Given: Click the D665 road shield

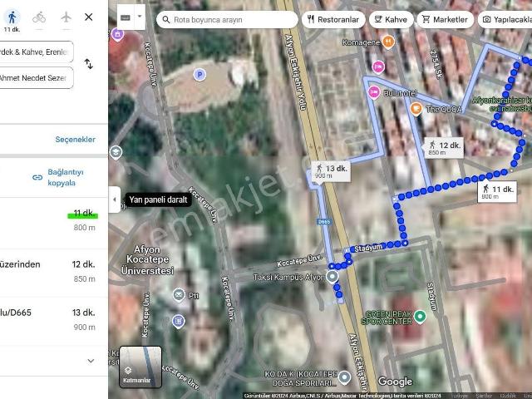Looking at the screenshot, I should (324, 222).
